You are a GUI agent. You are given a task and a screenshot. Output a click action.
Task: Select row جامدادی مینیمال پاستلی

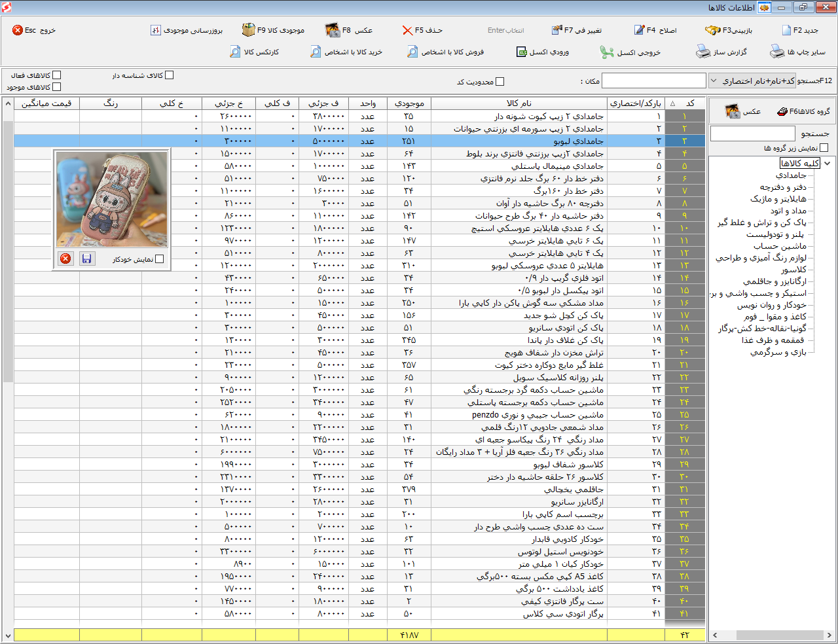tap(359, 166)
